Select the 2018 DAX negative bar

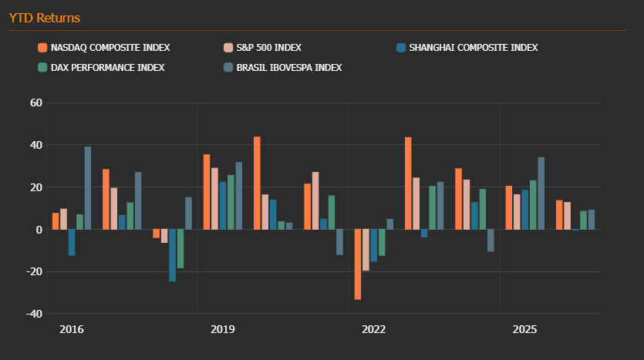pyautogui.click(x=180, y=249)
